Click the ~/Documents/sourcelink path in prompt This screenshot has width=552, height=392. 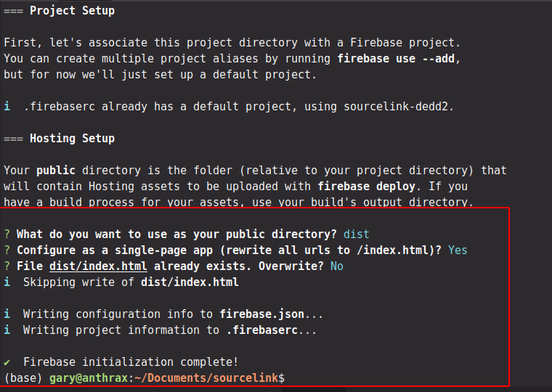click(206, 378)
